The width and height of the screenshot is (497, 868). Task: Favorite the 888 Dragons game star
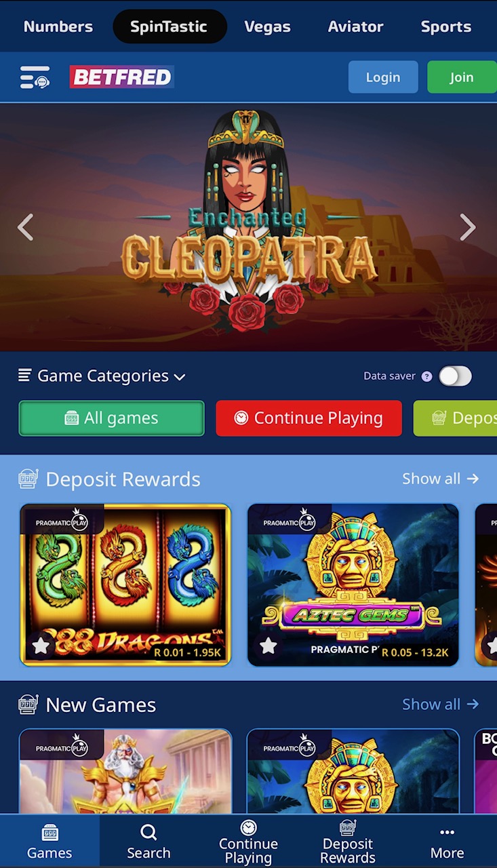41,645
